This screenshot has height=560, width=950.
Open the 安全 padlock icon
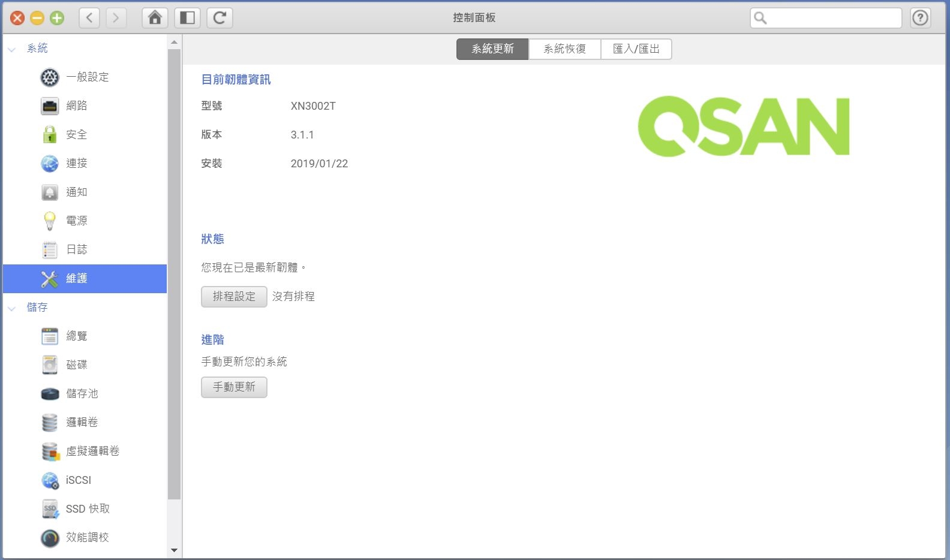tap(50, 134)
